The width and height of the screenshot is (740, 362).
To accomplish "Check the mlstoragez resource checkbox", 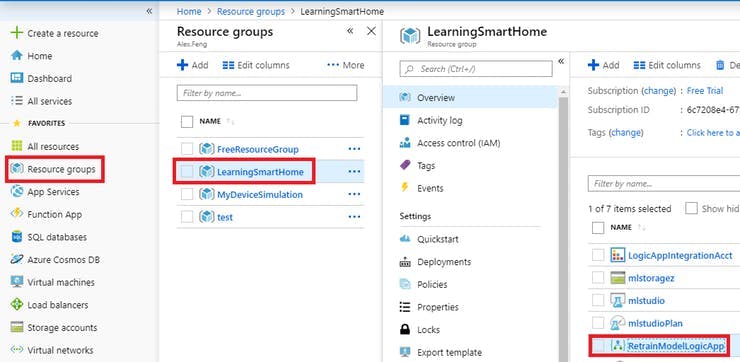I will tap(598, 278).
